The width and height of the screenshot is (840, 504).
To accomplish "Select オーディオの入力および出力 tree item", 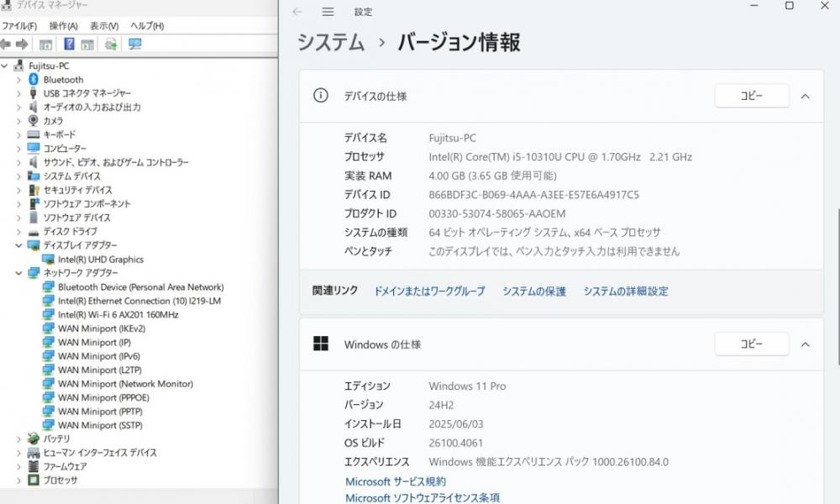I will point(92,108).
